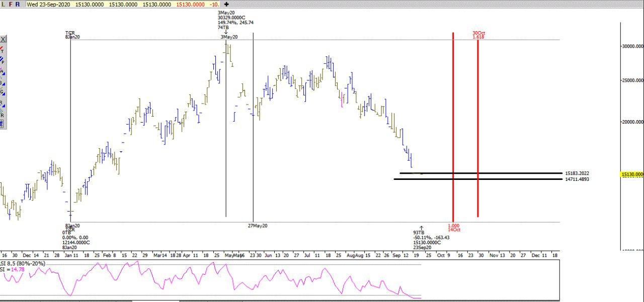Click the 93TB bar count label

click(x=419, y=233)
